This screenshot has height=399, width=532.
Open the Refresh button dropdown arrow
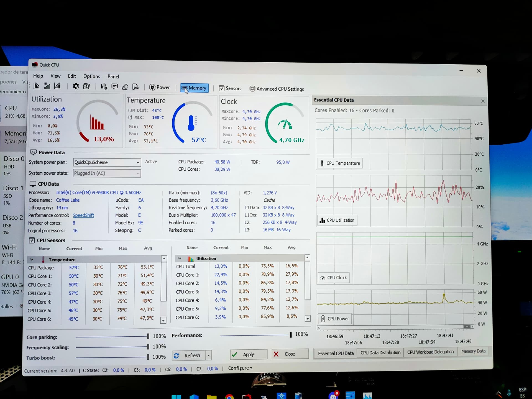(x=209, y=355)
